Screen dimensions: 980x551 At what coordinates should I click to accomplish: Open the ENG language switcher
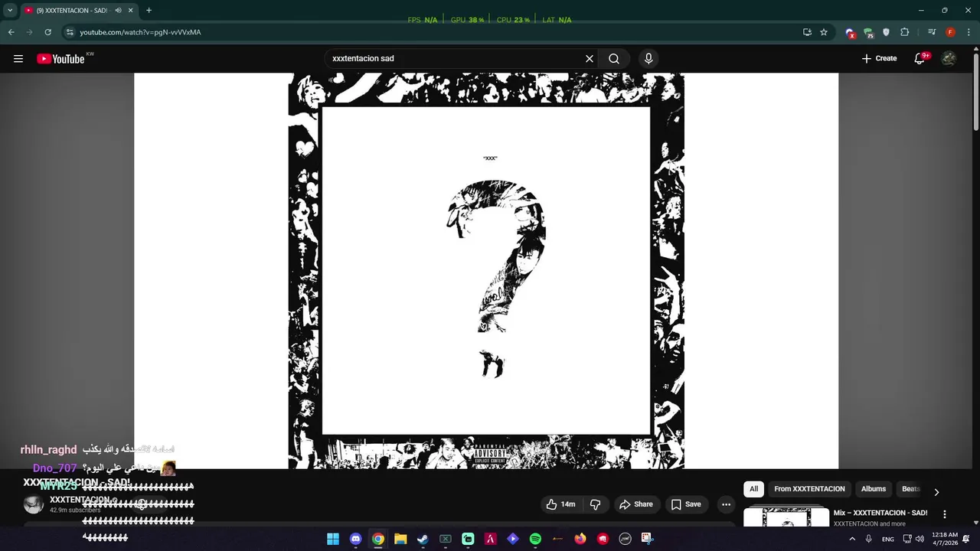click(888, 539)
